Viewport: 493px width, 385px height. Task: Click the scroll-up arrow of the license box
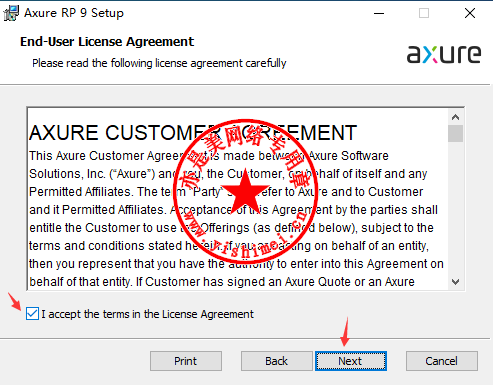[x=455, y=117]
